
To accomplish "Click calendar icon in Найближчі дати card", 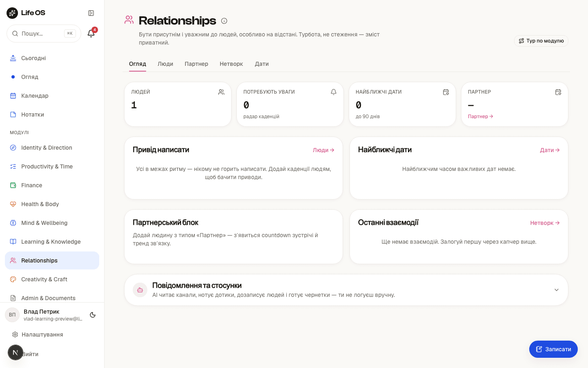I will [x=446, y=92].
